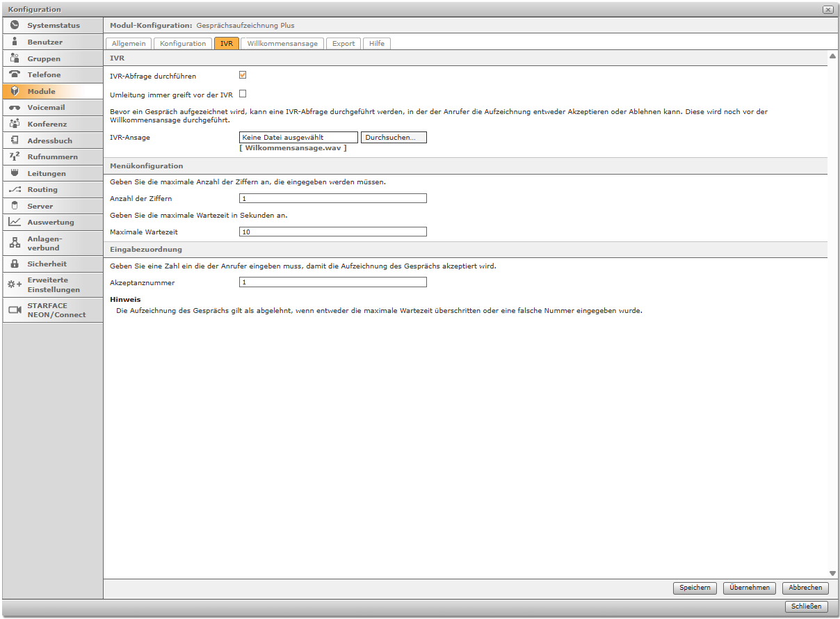Go to the Export tab
The height and width of the screenshot is (619, 840).
click(344, 43)
